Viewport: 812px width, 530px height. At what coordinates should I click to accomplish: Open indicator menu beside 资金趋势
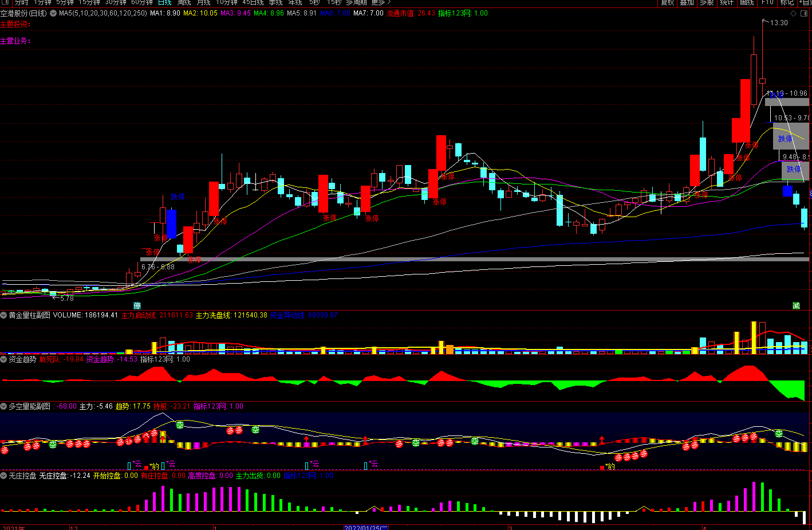click(x=3, y=359)
